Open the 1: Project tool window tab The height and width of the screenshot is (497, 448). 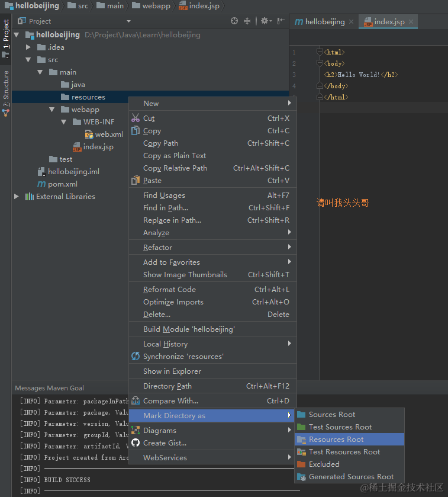point(6,38)
